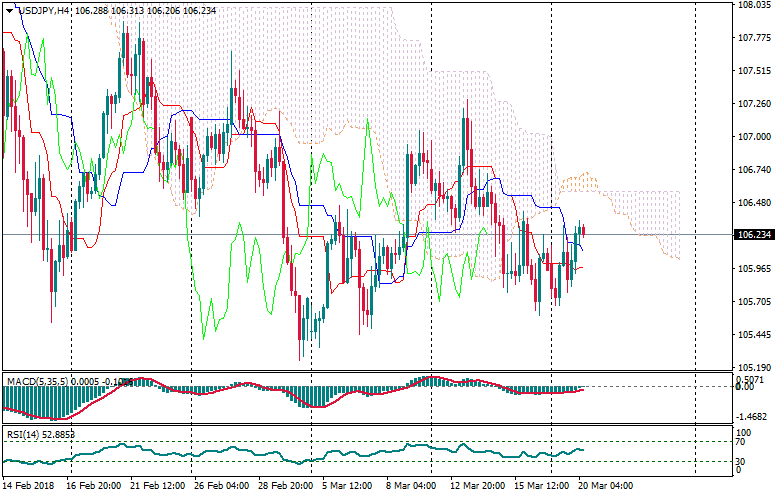Viewport: 775px width, 497px height.
Task: Click the current price label 106.234
Action: (751, 235)
